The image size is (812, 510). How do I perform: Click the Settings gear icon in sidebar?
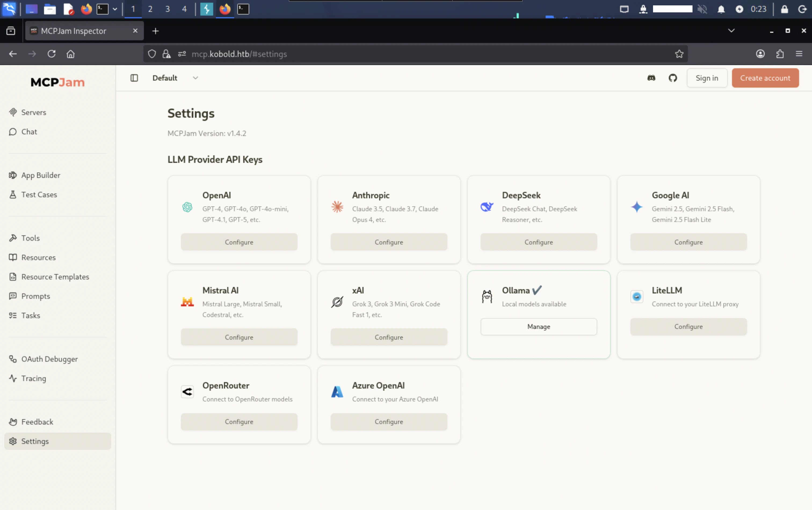tap(13, 441)
